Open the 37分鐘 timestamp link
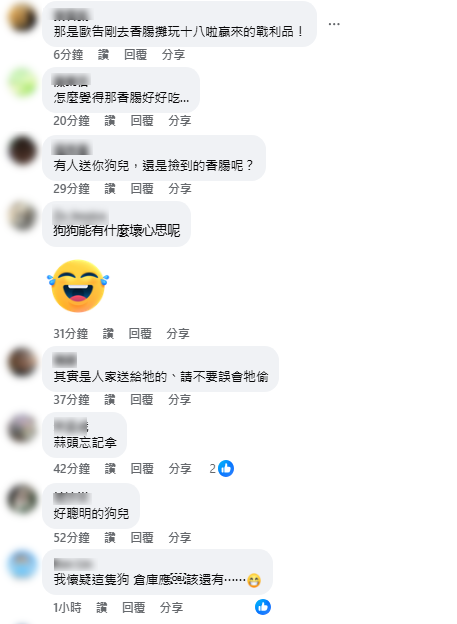Viewport: 457px width, 624px height. tap(72, 400)
